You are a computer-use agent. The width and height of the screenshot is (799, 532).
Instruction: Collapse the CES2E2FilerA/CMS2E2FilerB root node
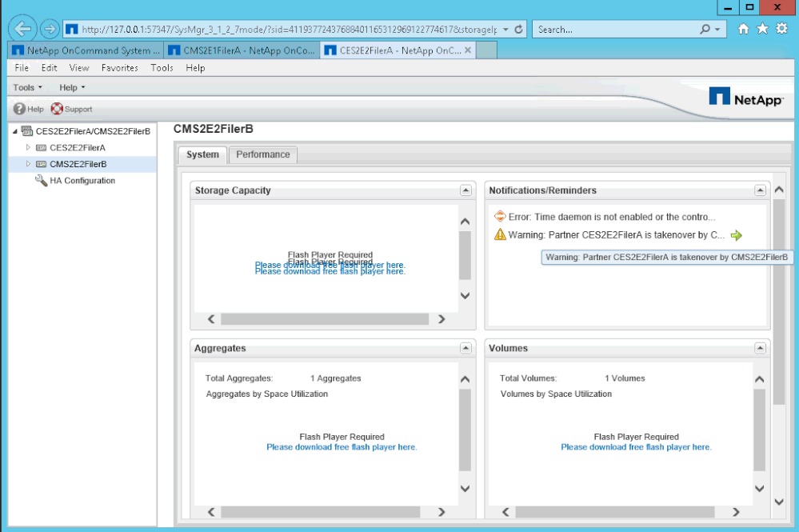(x=14, y=131)
